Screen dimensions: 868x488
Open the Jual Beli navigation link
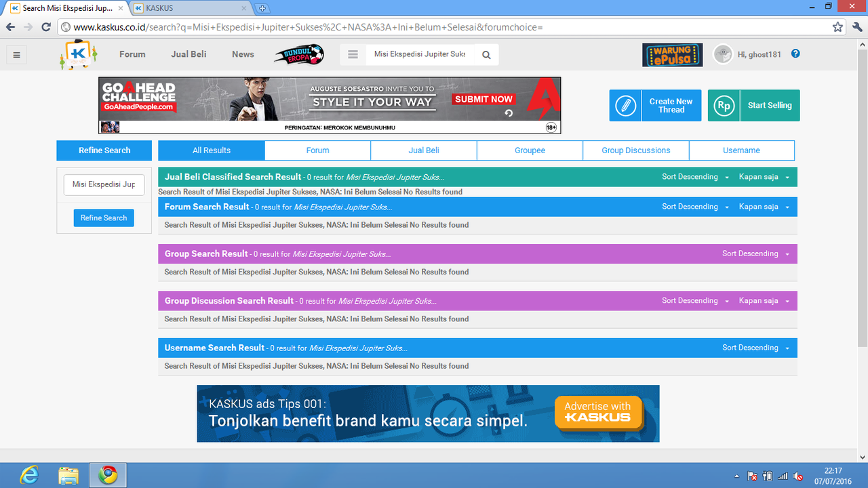pyautogui.click(x=189, y=54)
